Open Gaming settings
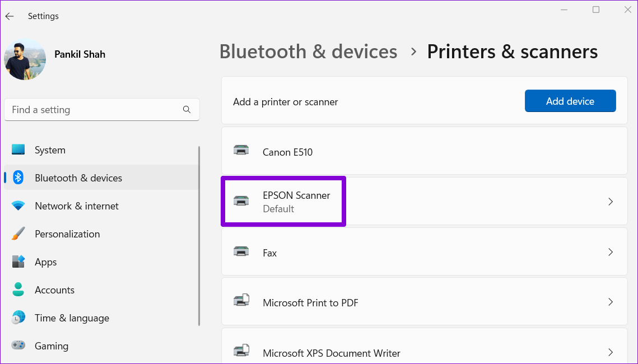The width and height of the screenshot is (638, 364). [x=101, y=346]
